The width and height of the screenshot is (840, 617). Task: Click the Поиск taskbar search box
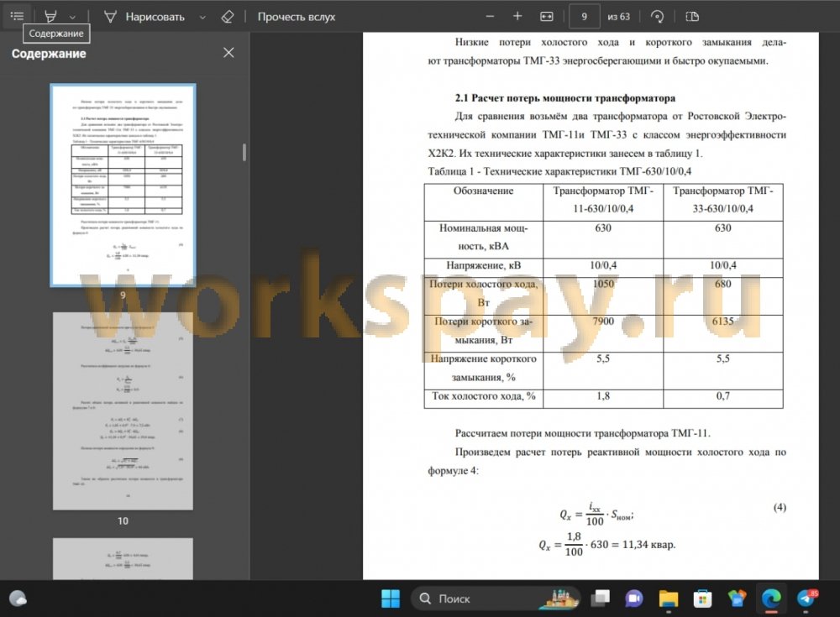coord(496,599)
